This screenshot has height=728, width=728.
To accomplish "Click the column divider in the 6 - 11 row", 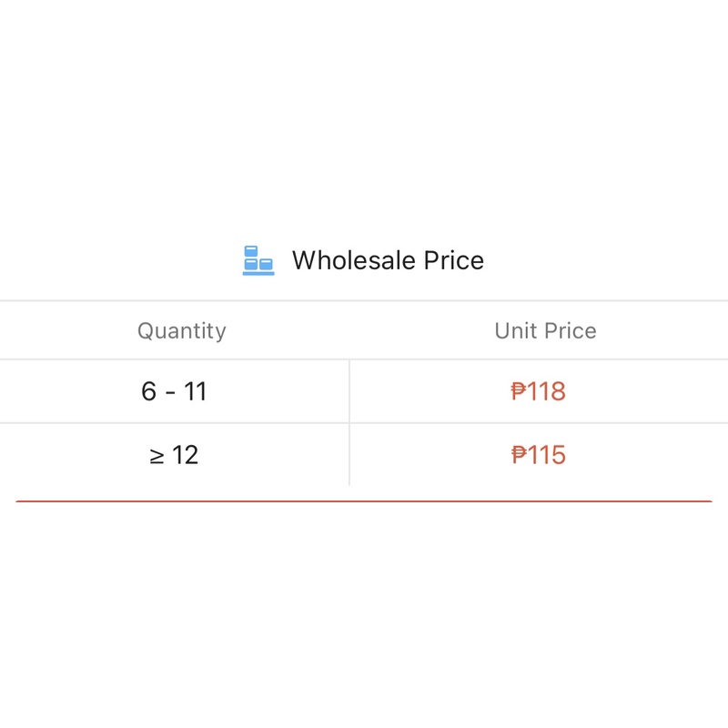I will [x=349, y=391].
